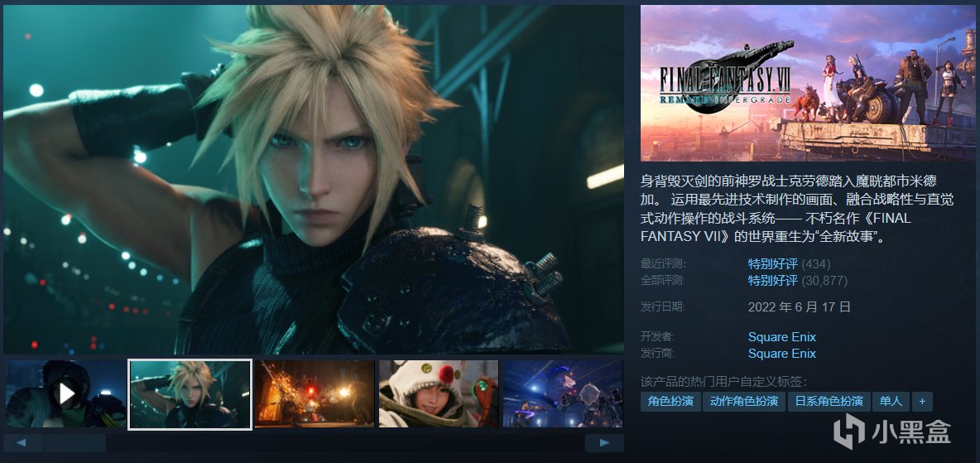Click the 开发者 label
The image size is (980, 463).
tap(657, 337)
